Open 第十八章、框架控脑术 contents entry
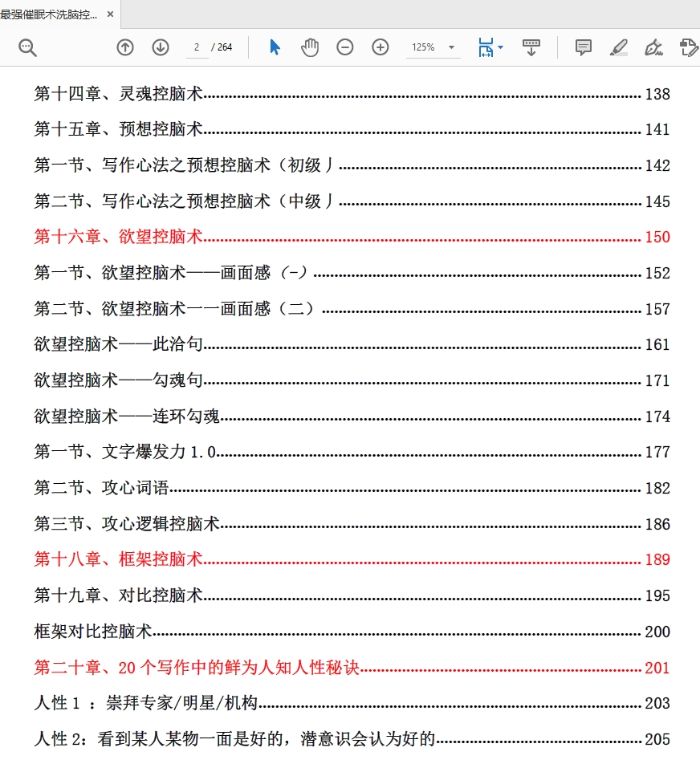700x768 pixels. [x=118, y=559]
